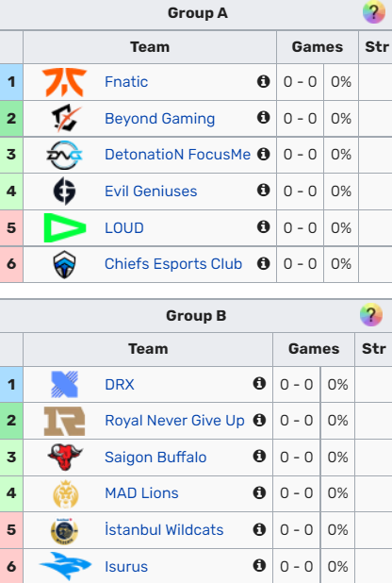Click the Fnatic team logo

pos(65,82)
